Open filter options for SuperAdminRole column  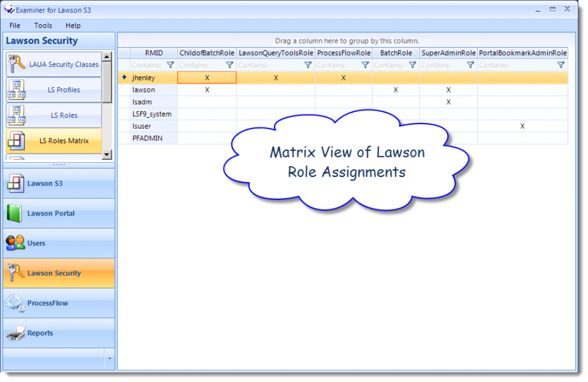pyautogui.click(x=470, y=65)
